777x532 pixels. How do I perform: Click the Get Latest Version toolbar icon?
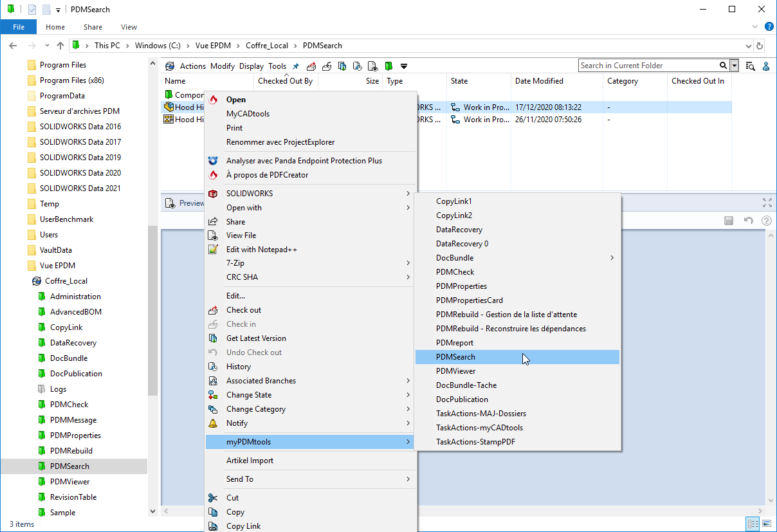pyautogui.click(x=342, y=66)
